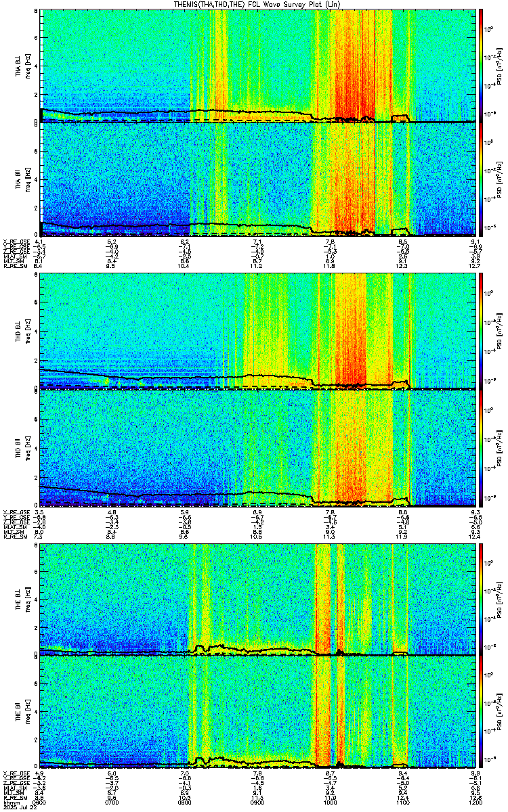This screenshot has height=812, width=508.
Task: Click the THD BL freq [Hz] axis label
Action: 29,332
